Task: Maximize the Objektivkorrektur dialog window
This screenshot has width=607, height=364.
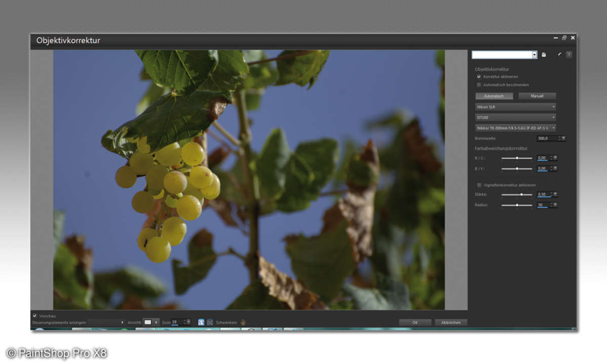Action: [564, 38]
